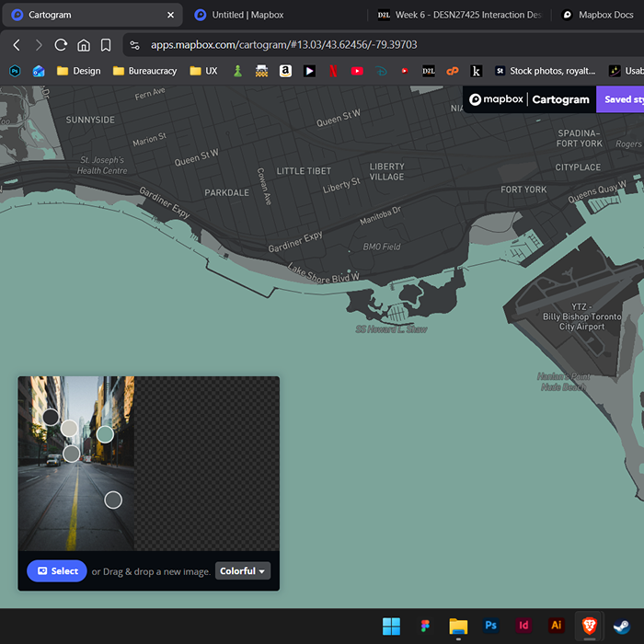Viewport: 644px width, 644px height.
Task: Click the Saved styles button
Action: 621,99
